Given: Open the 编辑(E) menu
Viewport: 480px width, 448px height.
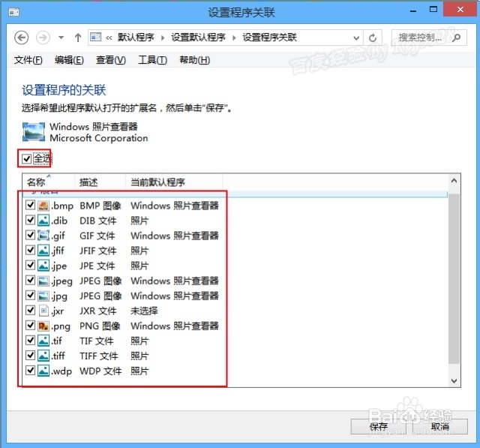Looking at the screenshot, I should 69,60.
